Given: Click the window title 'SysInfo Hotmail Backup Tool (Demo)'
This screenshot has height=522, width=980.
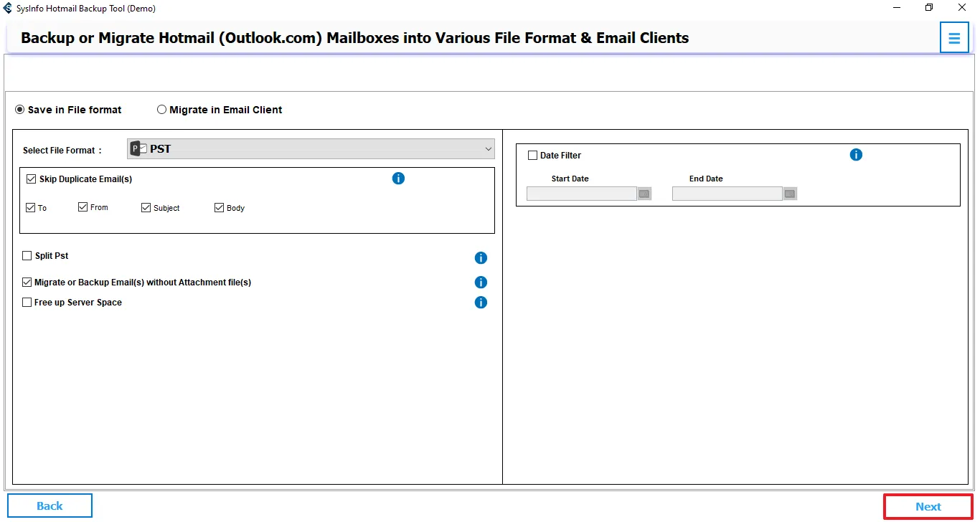Looking at the screenshot, I should tap(86, 9).
